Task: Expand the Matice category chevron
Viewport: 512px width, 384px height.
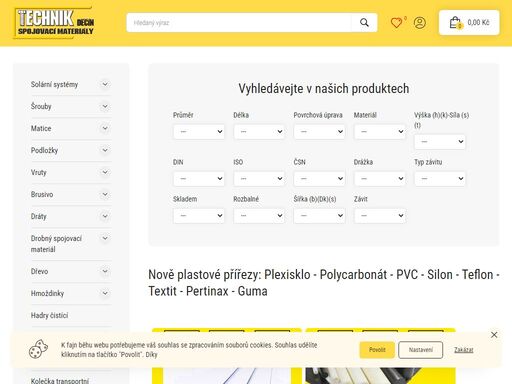Action: click(105, 128)
